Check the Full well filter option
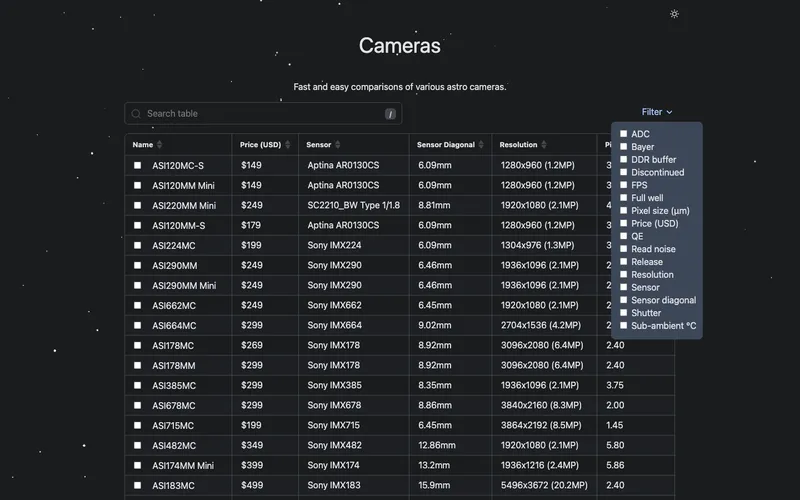This screenshot has width=800, height=500. point(623,197)
